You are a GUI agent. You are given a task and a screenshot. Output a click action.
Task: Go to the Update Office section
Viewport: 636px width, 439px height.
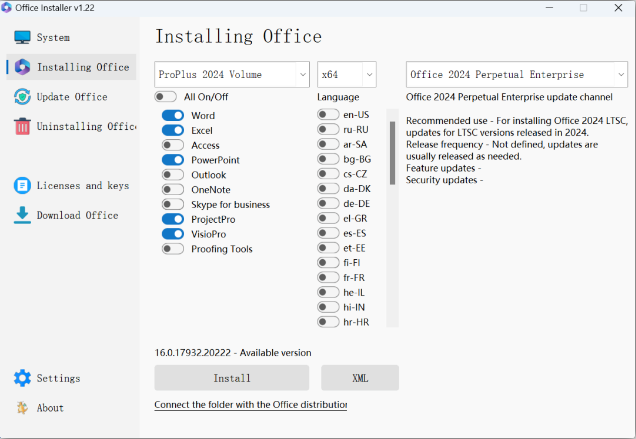(x=72, y=97)
